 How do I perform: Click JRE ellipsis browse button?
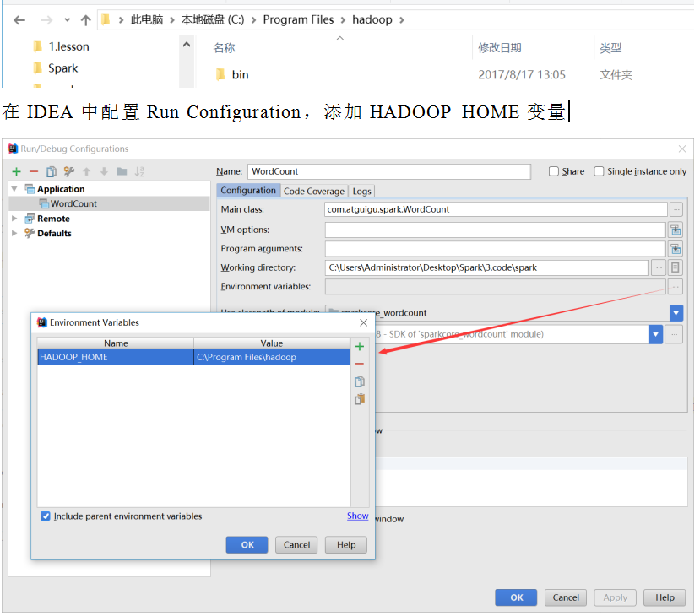coord(674,334)
